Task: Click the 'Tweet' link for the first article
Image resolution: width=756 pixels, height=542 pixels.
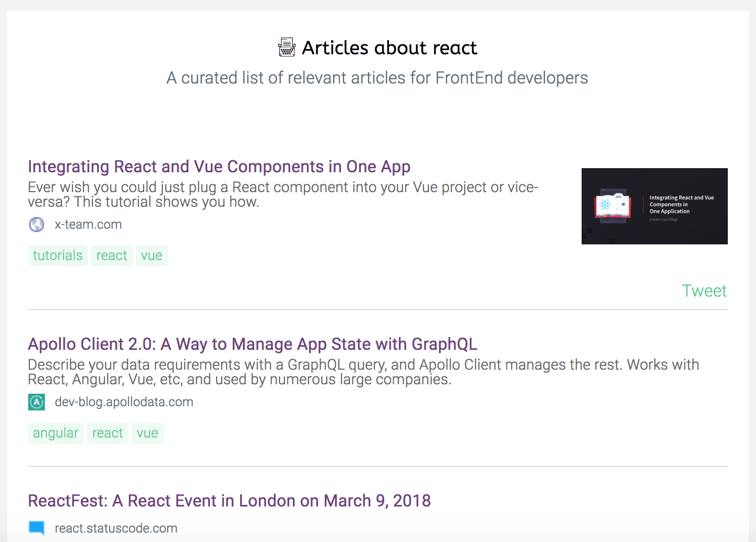Action: 704,290
